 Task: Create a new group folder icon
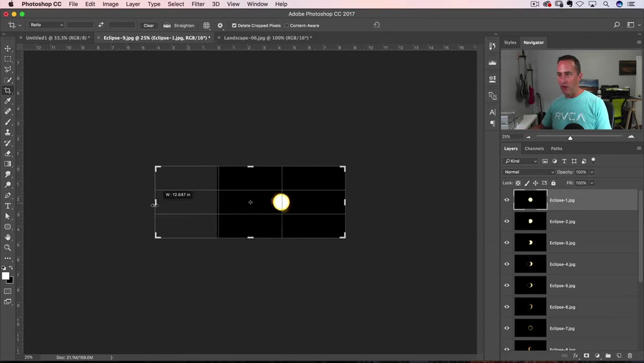coord(608,355)
